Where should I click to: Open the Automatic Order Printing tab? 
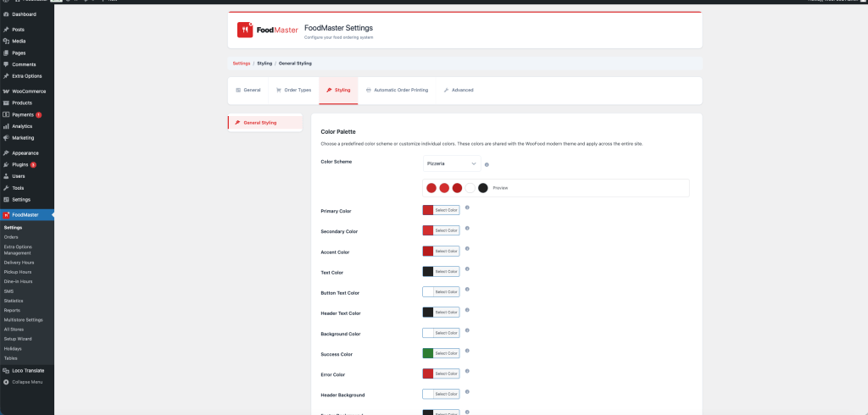[x=397, y=90]
